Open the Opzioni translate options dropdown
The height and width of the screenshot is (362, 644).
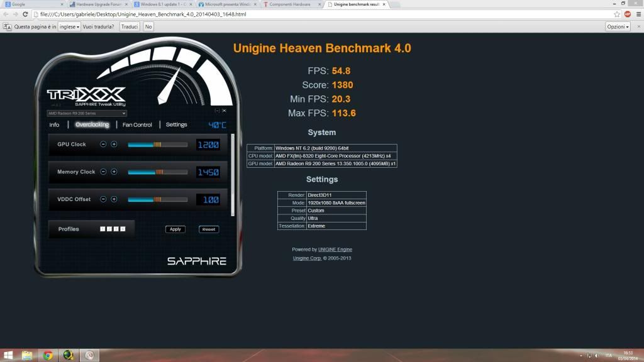pyautogui.click(x=618, y=26)
